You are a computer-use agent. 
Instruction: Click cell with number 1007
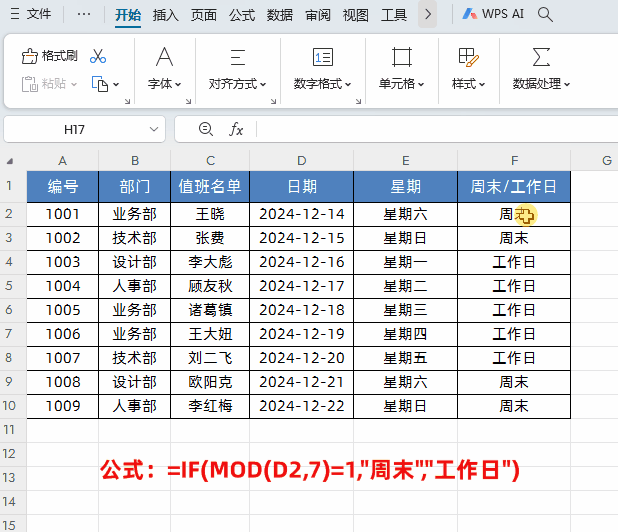63,358
